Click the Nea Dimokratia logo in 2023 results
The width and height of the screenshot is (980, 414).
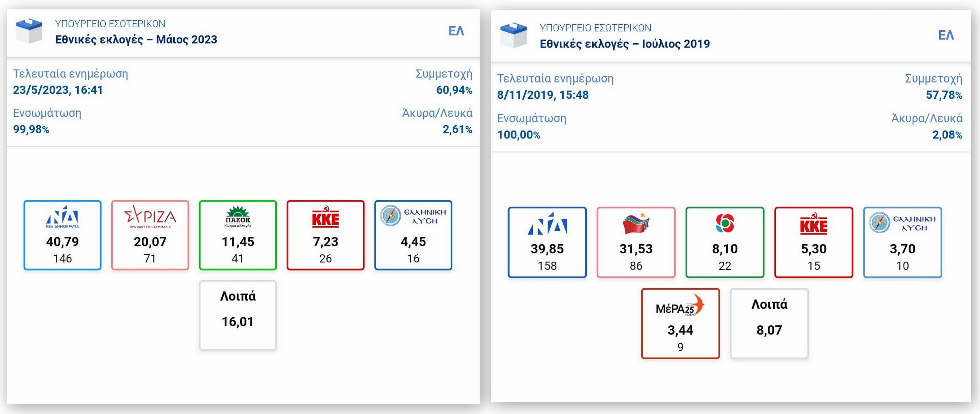click(x=62, y=218)
